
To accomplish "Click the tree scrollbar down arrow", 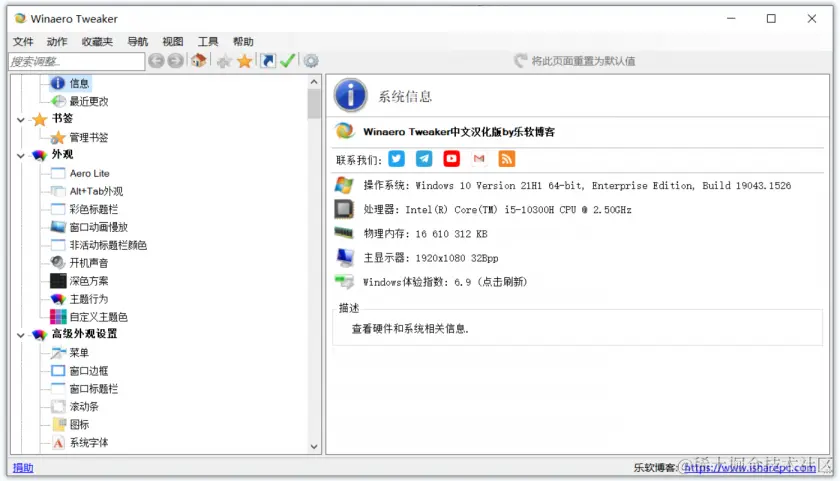I will [x=314, y=446].
